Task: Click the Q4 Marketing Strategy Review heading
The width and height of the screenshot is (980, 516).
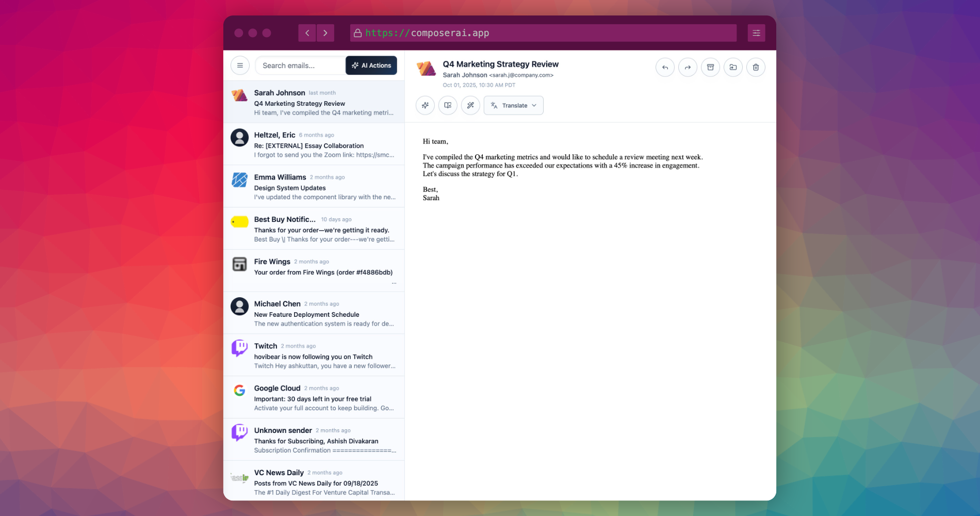Action: pyautogui.click(x=500, y=64)
